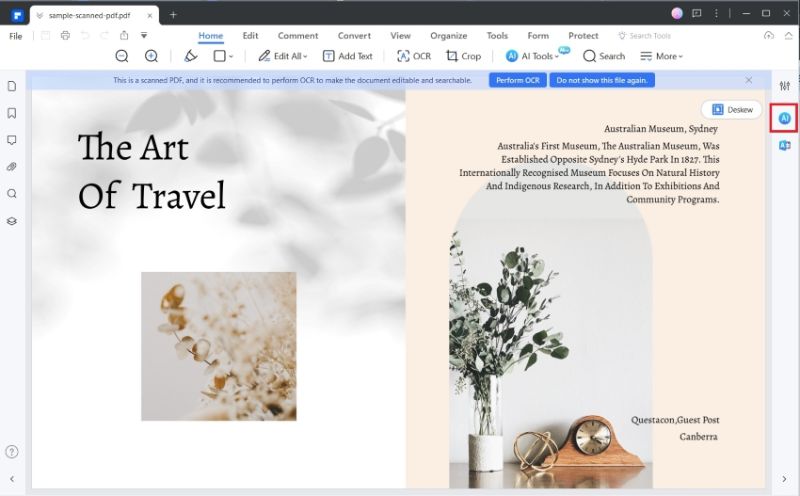The height and width of the screenshot is (496, 800).
Task: Click 'Australian Museum, Sydney' text
Action: coord(661,129)
